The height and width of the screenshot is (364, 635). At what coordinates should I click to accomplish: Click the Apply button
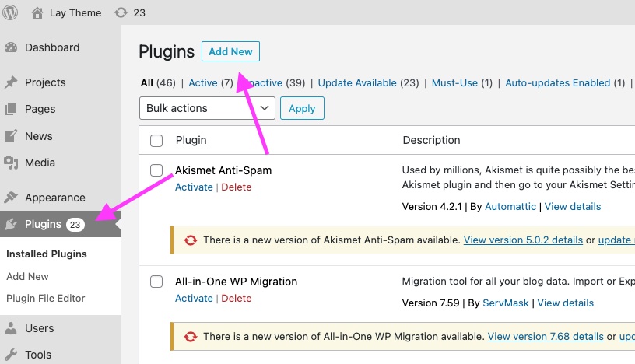(302, 108)
